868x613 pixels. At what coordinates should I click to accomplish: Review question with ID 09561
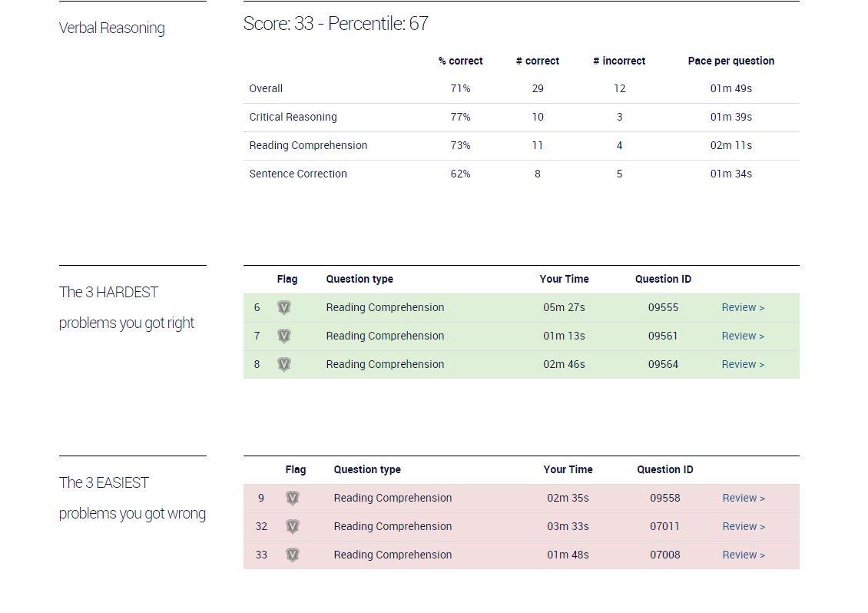743,336
